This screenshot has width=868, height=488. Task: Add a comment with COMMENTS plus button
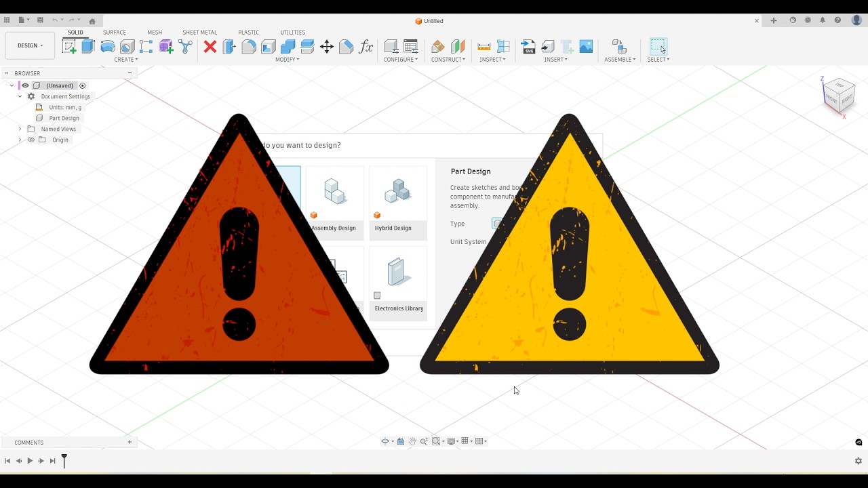coord(130,442)
